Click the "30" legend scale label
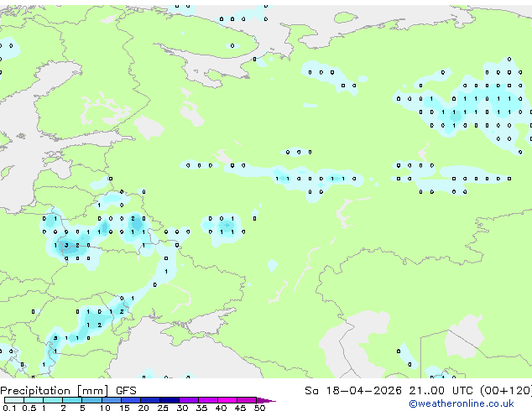The image size is (532, 411). pos(182,408)
